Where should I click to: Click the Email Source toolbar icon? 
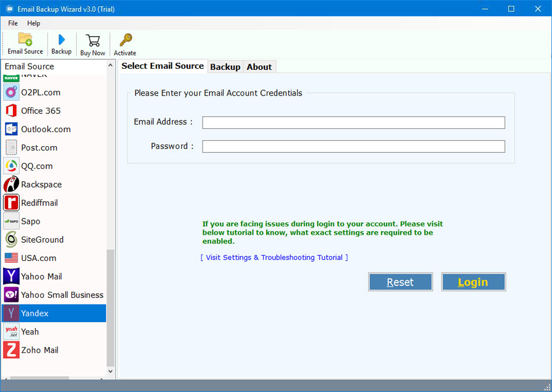[26, 39]
